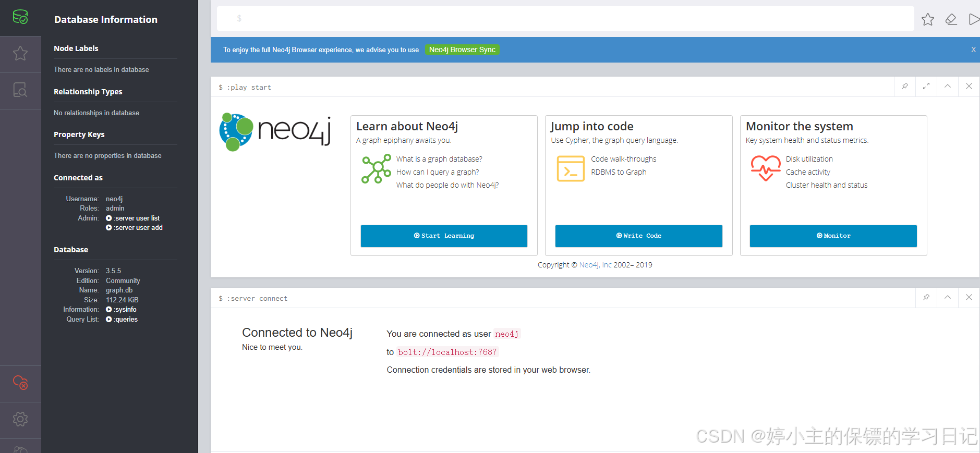The height and width of the screenshot is (453, 980).
Task: Click the ':play start' command text
Action: click(x=249, y=87)
